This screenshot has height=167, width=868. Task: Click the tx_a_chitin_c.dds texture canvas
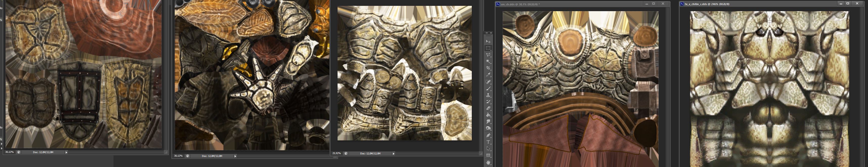click(769, 89)
